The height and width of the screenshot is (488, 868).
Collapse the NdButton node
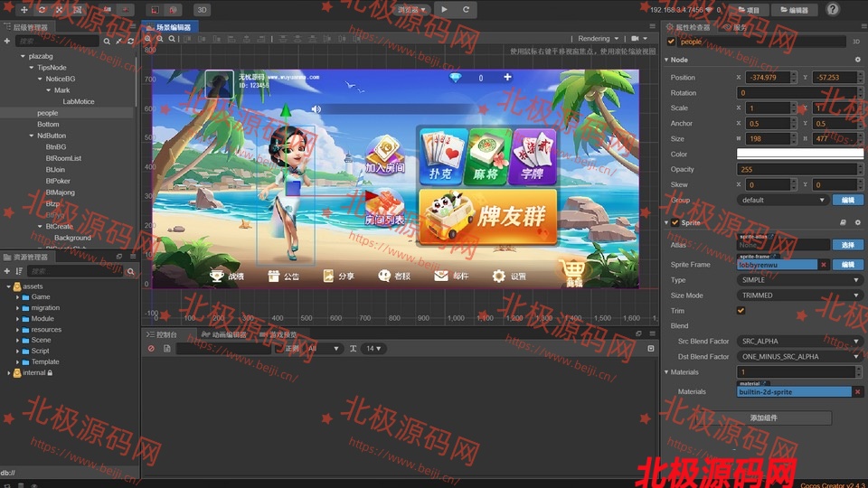tap(32, 136)
